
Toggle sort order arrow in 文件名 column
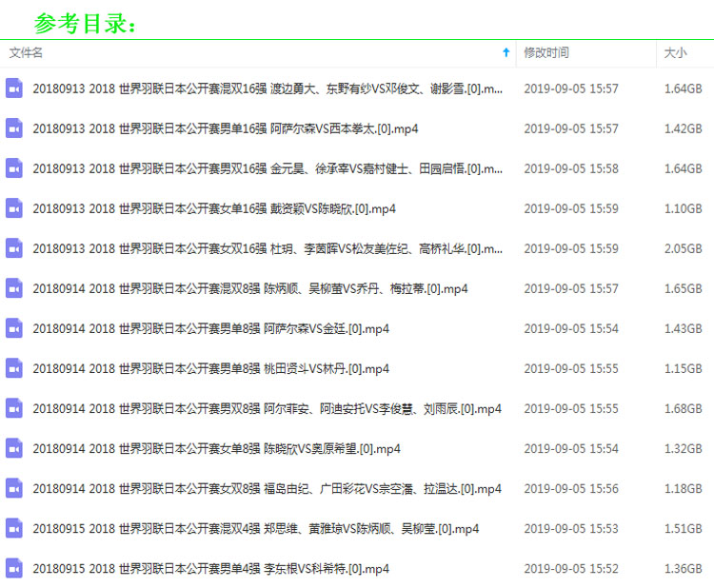click(506, 53)
